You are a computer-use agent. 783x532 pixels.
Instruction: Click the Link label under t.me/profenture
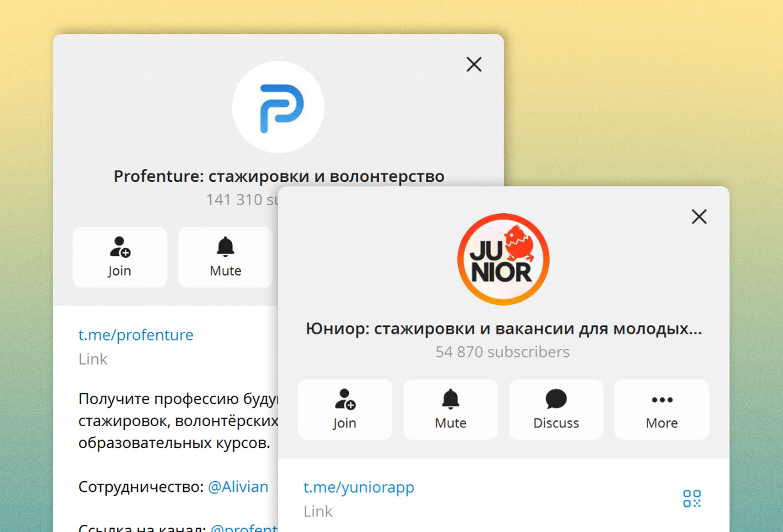click(x=93, y=359)
